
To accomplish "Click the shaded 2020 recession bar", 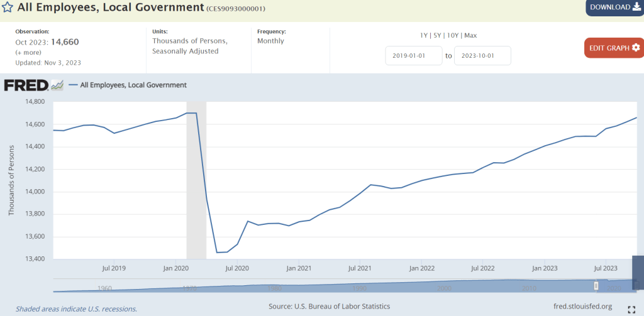I will click(x=196, y=188).
